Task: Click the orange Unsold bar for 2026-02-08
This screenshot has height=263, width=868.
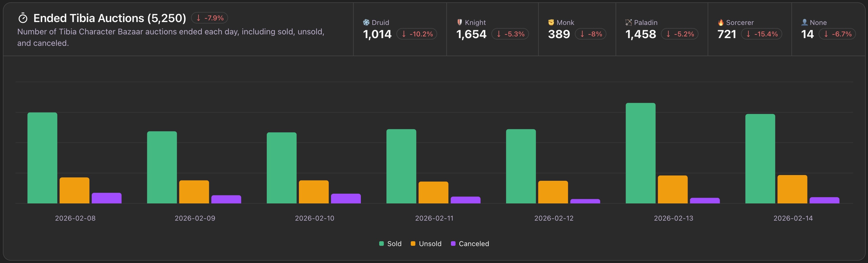Action: (75, 191)
